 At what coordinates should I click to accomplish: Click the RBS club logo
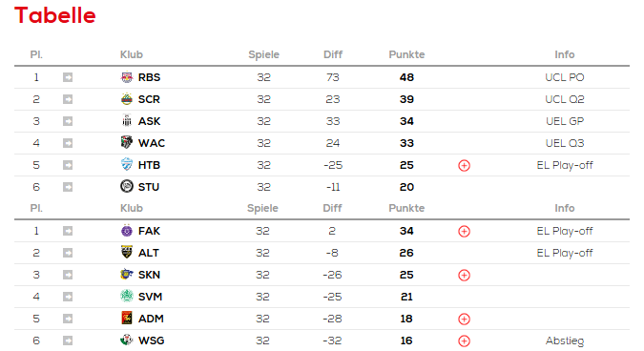tap(127, 77)
